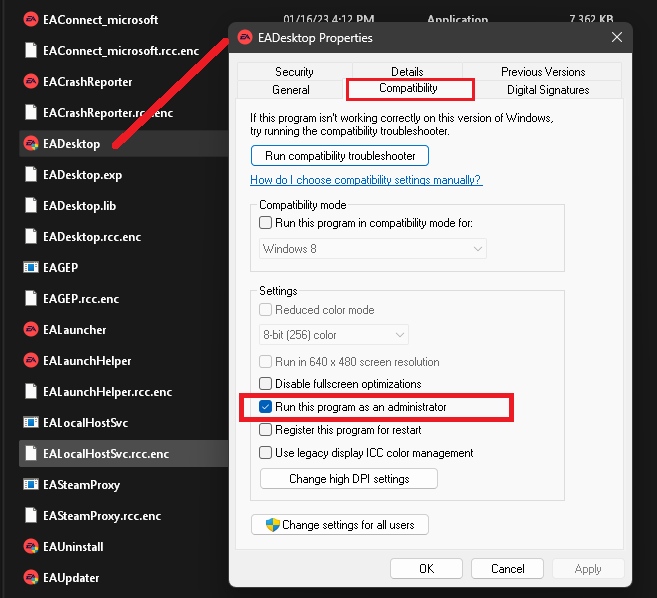The image size is (657, 598).
Task: Switch to the Security tab
Action: coord(294,72)
